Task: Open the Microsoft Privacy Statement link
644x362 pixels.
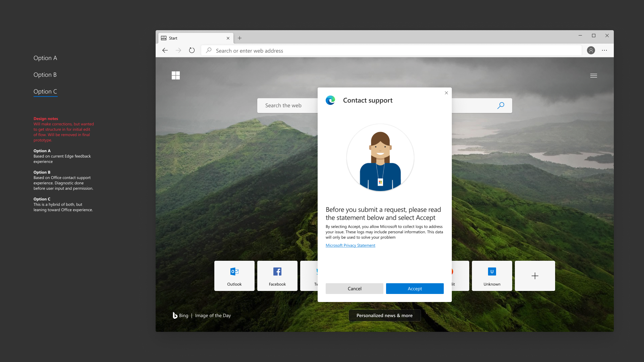Action: pos(351,245)
